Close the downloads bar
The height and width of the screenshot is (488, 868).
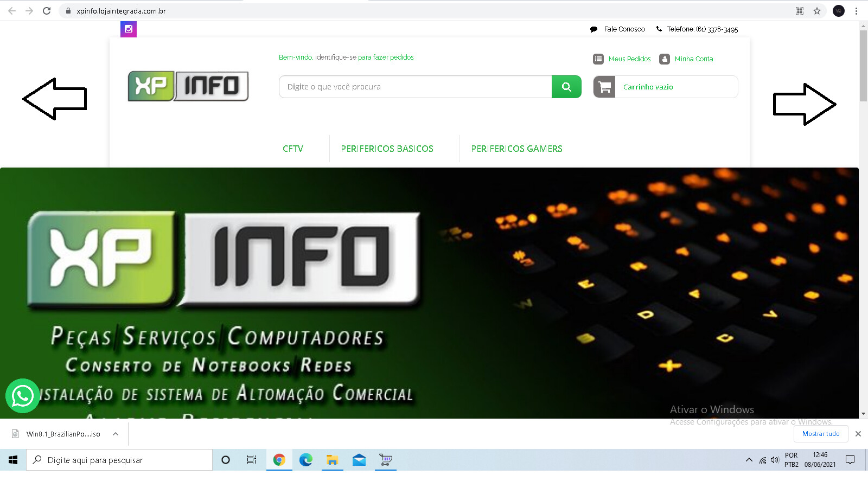coord(858,434)
